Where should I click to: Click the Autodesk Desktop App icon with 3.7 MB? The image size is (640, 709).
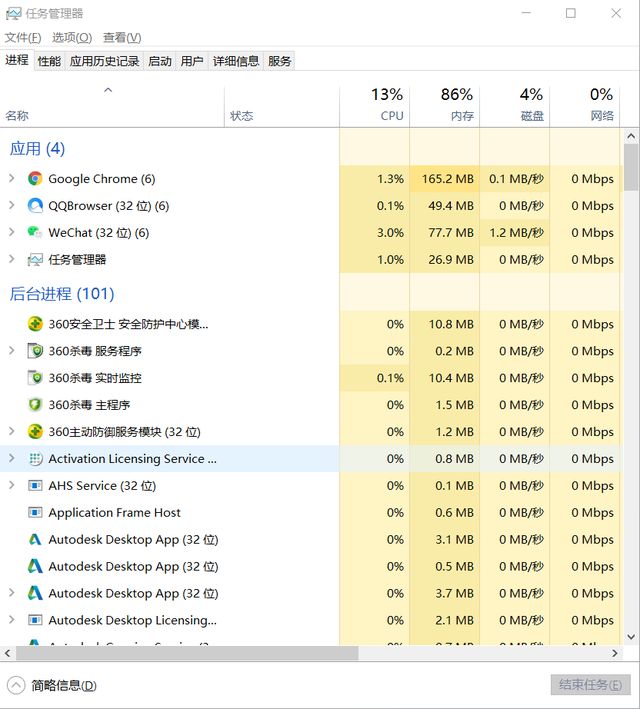[35, 593]
